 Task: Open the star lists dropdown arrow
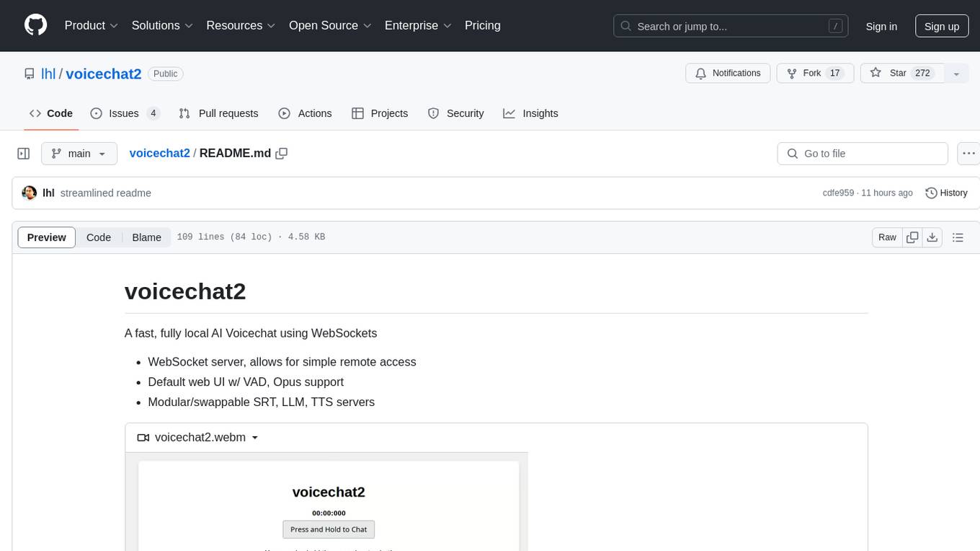(956, 74)
